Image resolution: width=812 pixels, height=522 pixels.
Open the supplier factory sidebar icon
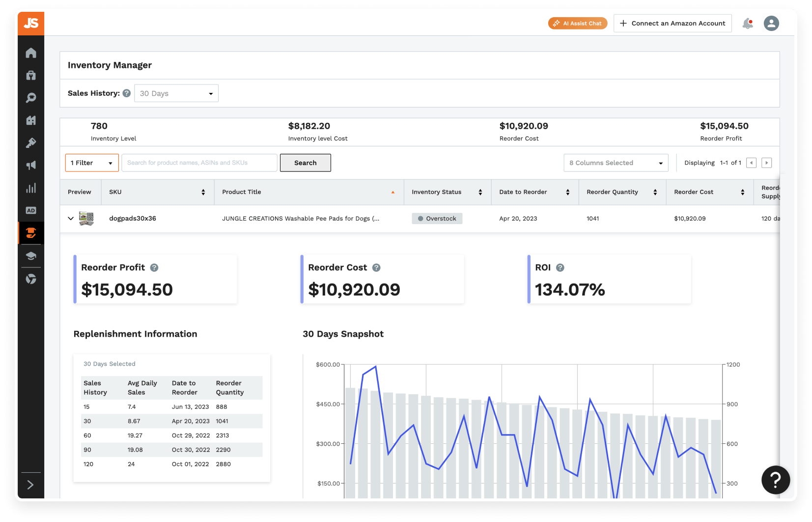click(x=31, y=120)
